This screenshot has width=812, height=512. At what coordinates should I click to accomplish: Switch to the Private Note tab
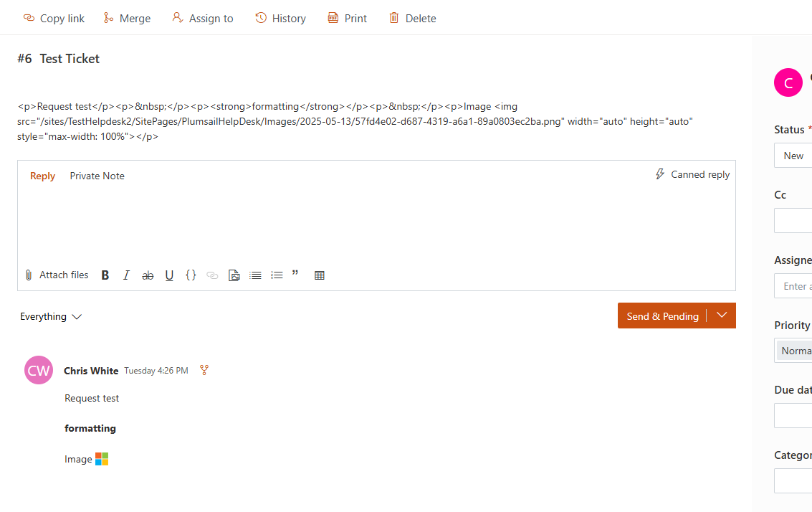97,176
